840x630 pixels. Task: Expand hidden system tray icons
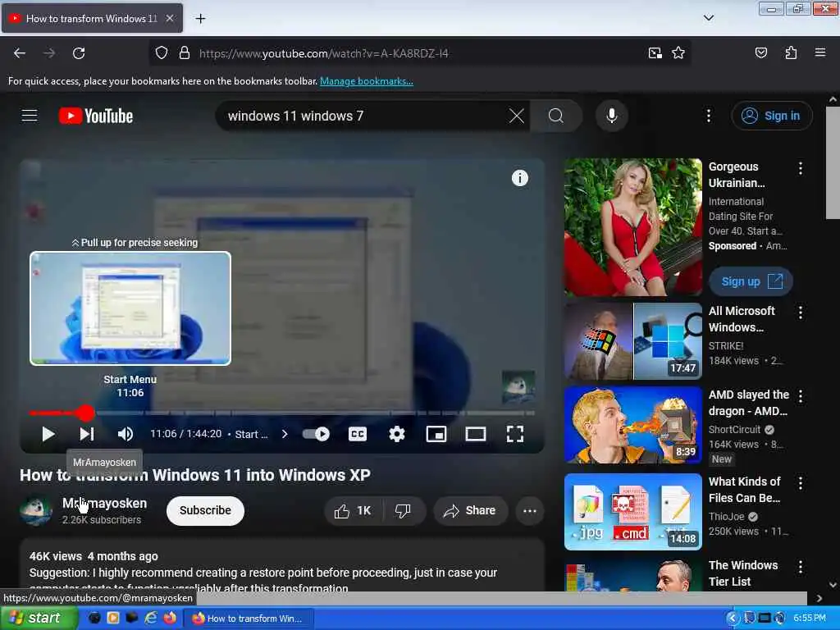[732, 619]
